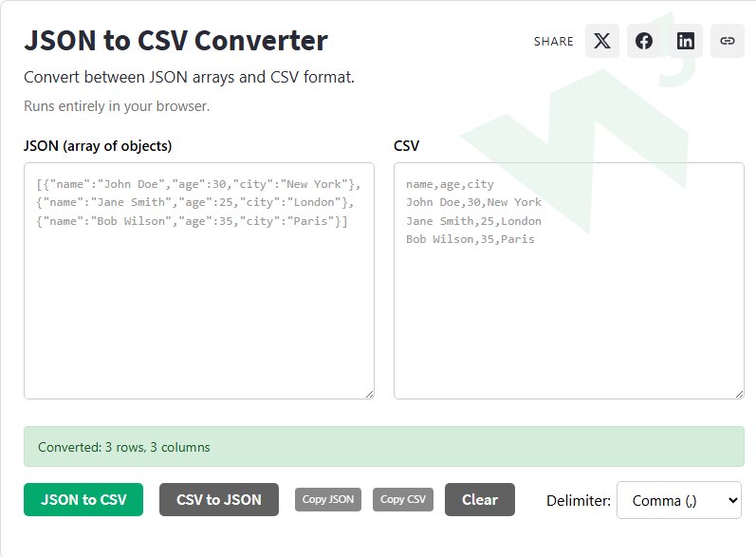Click the CSV textarea resize handle
Image resolution: width=756 pixels, height=557 pixels.
[739, 394]
